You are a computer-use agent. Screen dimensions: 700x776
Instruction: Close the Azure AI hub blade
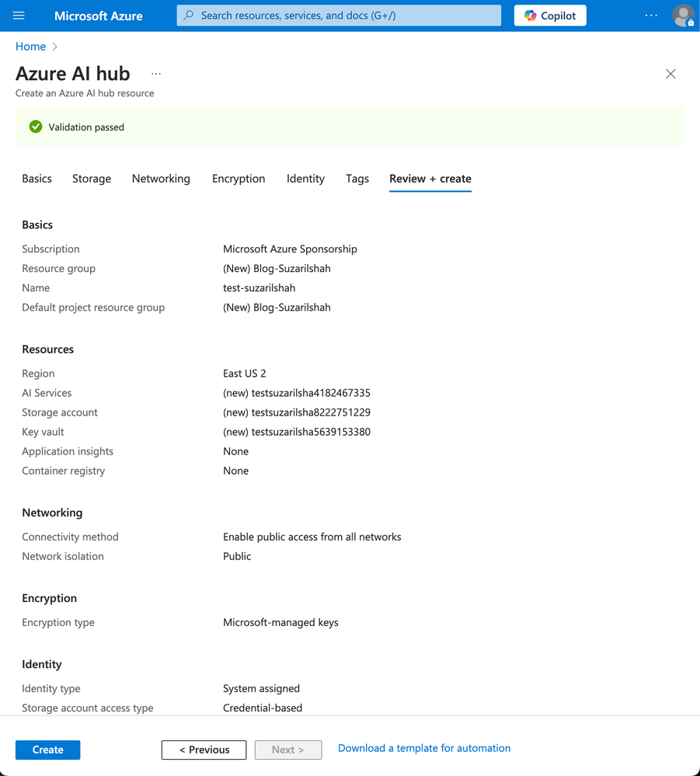click(670, 74)
